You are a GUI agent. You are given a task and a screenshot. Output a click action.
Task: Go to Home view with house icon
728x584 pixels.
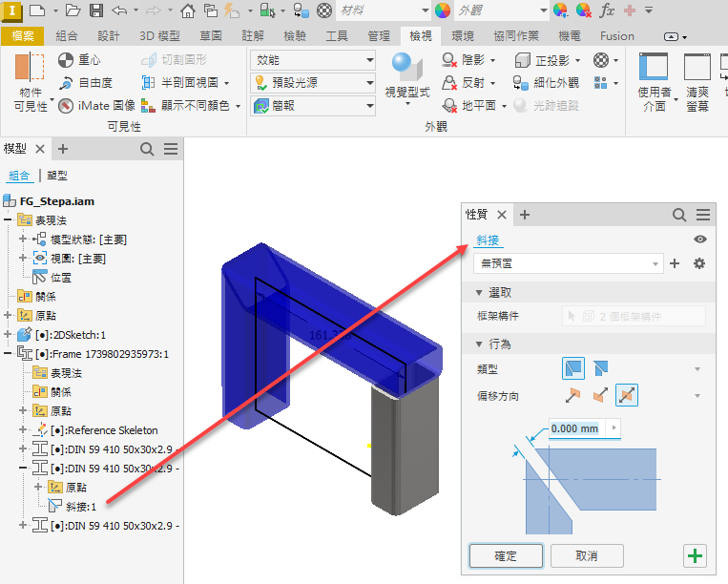188,10
